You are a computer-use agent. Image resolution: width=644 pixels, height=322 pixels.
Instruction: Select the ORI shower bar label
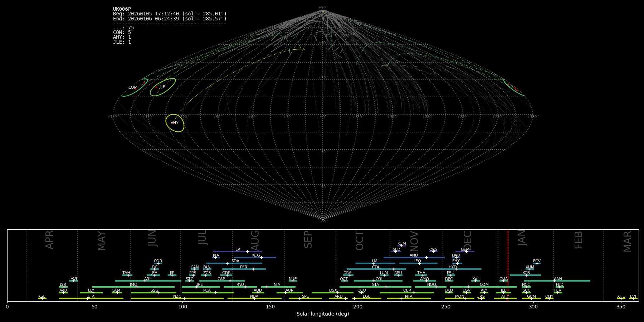point(379,279)
